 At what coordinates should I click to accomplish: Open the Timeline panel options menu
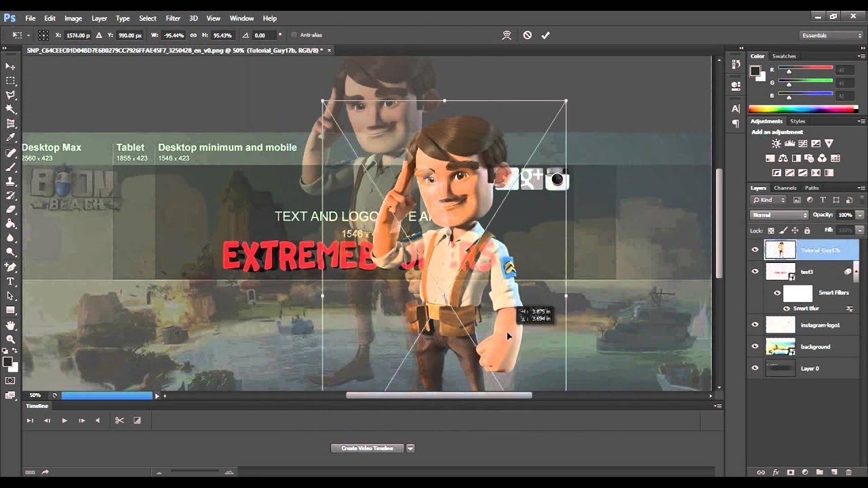point(717,406)
